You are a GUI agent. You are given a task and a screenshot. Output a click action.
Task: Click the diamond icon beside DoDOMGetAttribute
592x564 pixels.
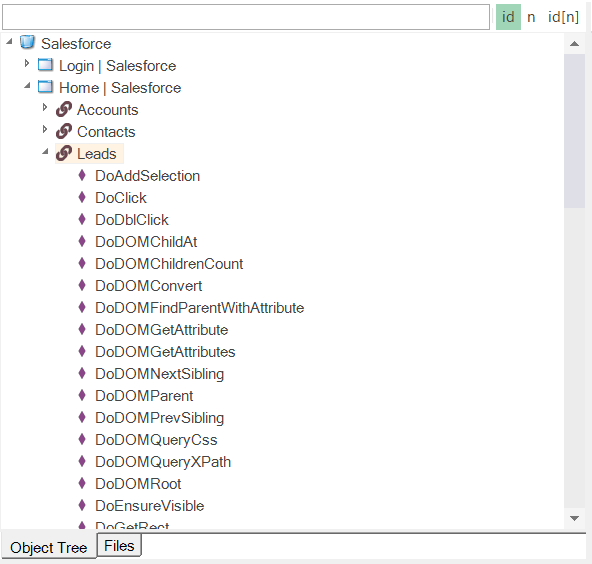pyautogui.click(x=82, y=329)
